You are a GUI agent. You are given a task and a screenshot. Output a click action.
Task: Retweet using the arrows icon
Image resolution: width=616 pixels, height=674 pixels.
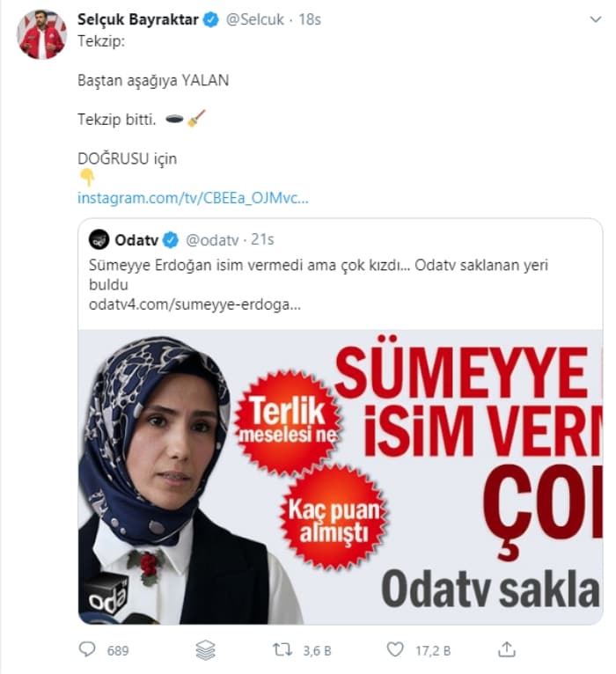pyautogui.click(x=282, y=649)
